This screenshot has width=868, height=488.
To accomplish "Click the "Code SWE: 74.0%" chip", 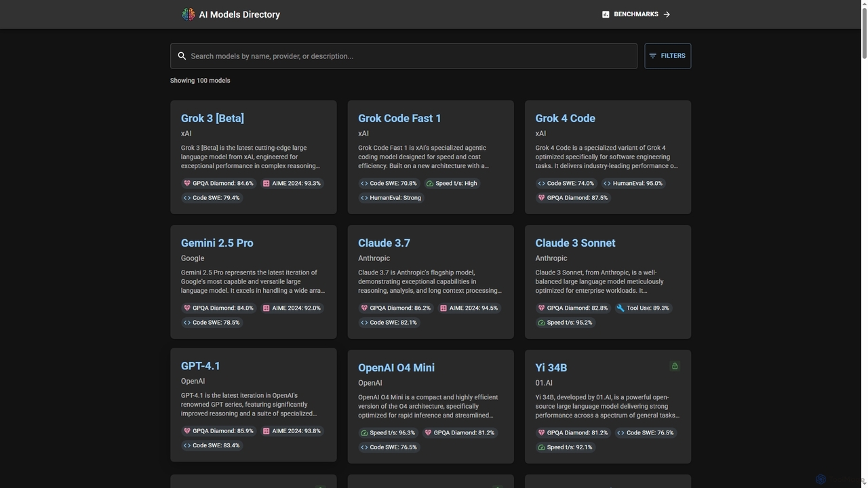I will click(566, 184).
